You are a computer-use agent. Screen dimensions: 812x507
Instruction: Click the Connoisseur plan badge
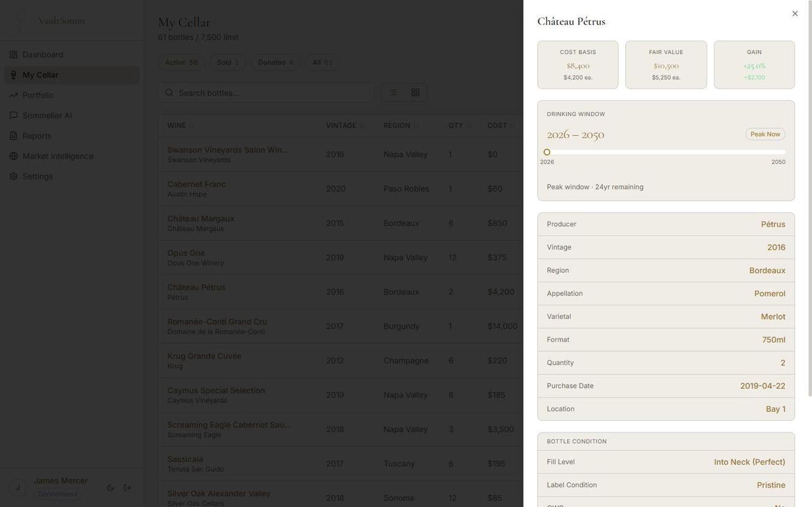(57, 494)
